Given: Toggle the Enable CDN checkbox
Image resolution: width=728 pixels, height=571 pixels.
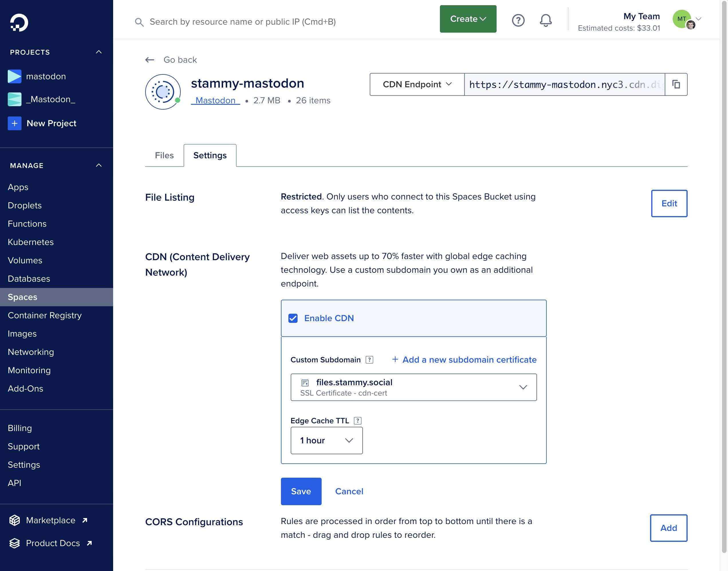Looking at the screenshot, I should coord(293,318).
